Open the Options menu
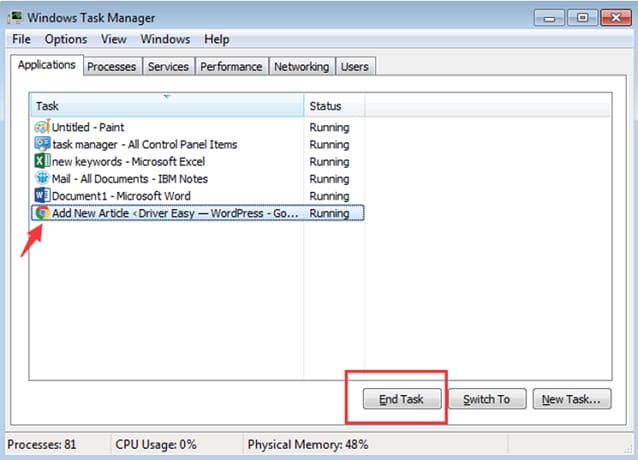This screenshot has height=460, width=638. click(66, 39)
